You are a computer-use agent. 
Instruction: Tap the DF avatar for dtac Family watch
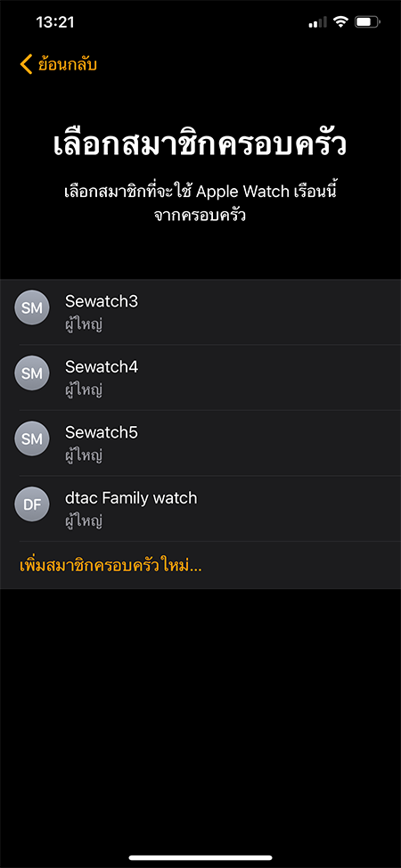[x=31, y=504]
